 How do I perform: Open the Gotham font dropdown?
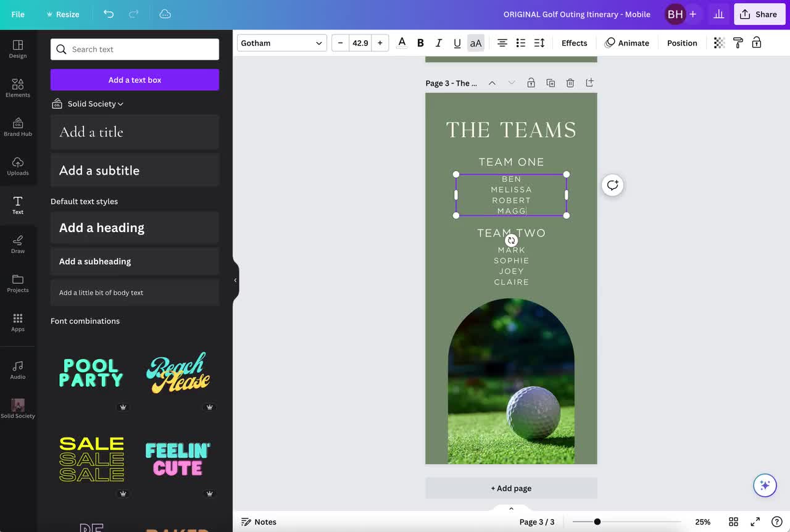click(282, 43)
